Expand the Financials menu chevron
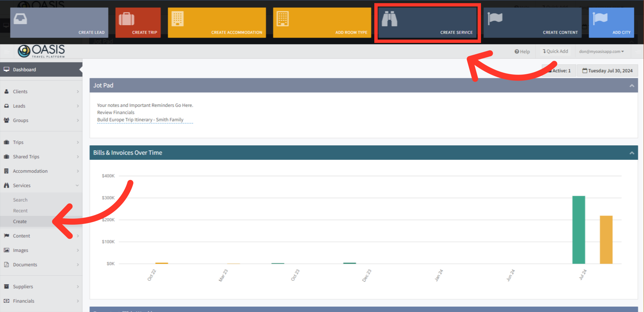Viewport: 644px width, 312px height. pyautogui.click(x=78, y=301)
